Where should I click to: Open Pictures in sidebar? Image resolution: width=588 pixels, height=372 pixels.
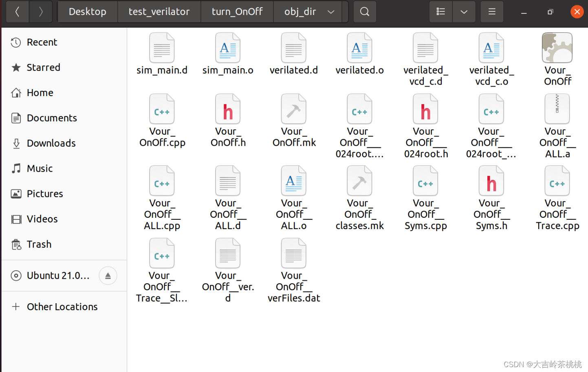[64, 194]
